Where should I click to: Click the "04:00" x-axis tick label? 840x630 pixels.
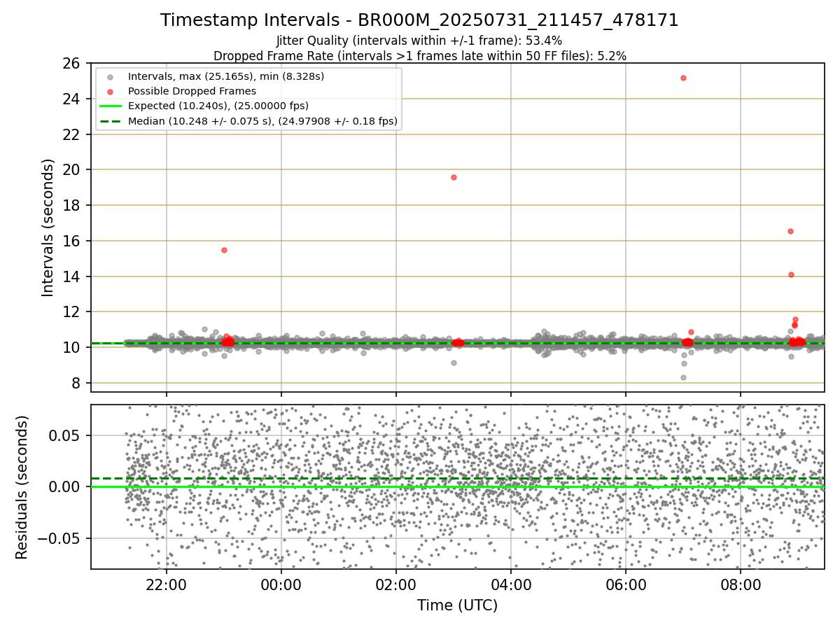tap(511, 586)
